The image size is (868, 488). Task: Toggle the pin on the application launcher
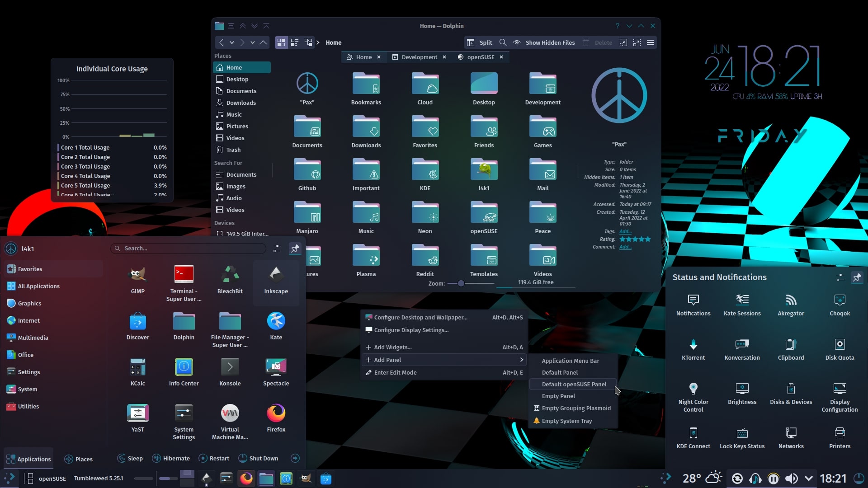(295, 248)
